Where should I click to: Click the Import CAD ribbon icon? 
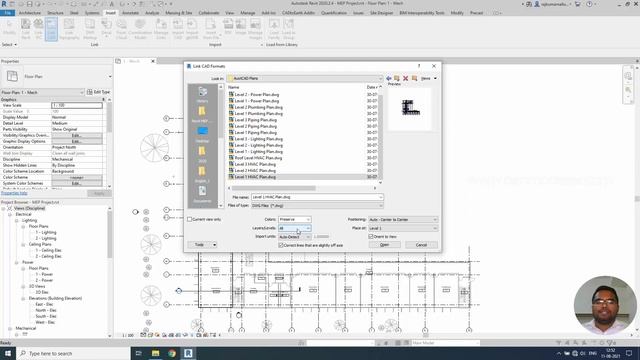pos(178,29)
